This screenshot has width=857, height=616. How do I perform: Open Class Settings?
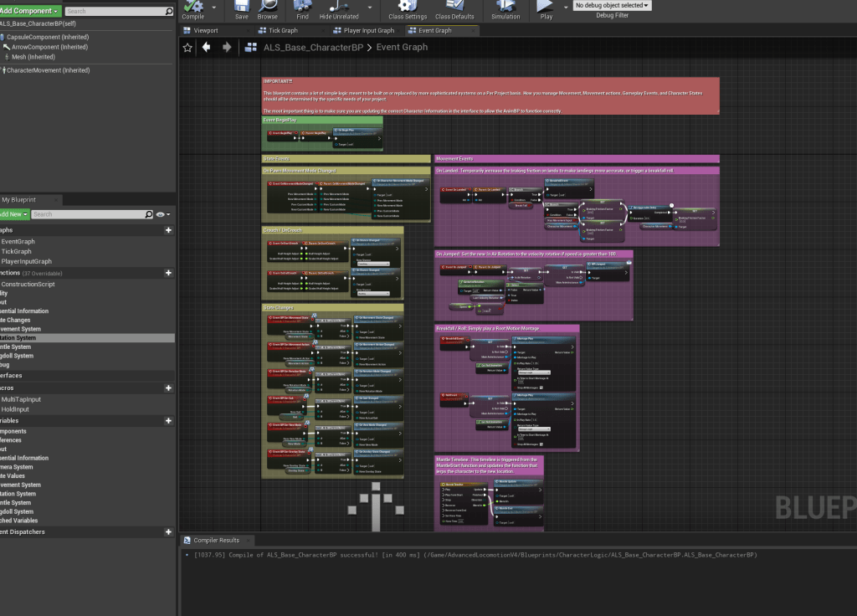coord(408,7)
